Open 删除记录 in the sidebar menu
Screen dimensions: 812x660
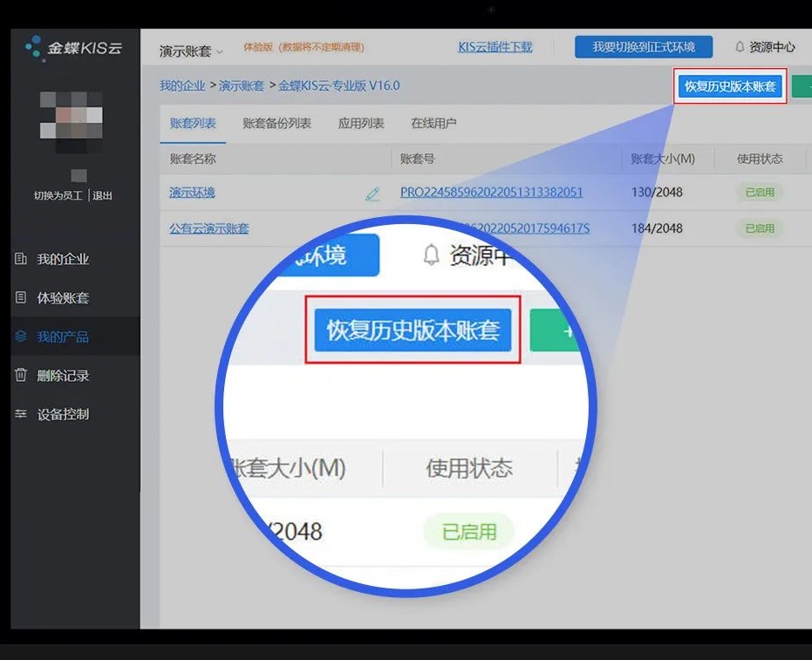[63, 375]
